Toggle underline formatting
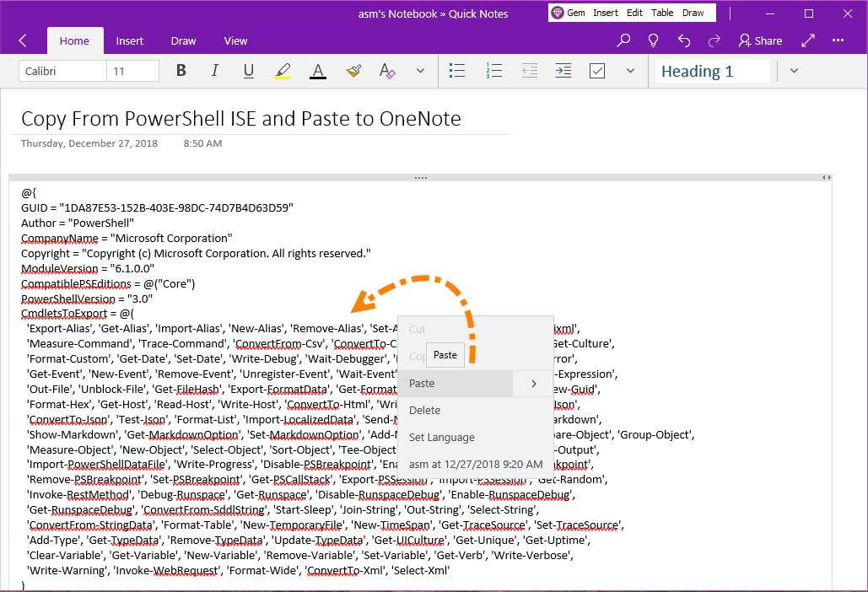Image resolution: width=868 pixels, height=592 pixels. (x=248, y=70)
